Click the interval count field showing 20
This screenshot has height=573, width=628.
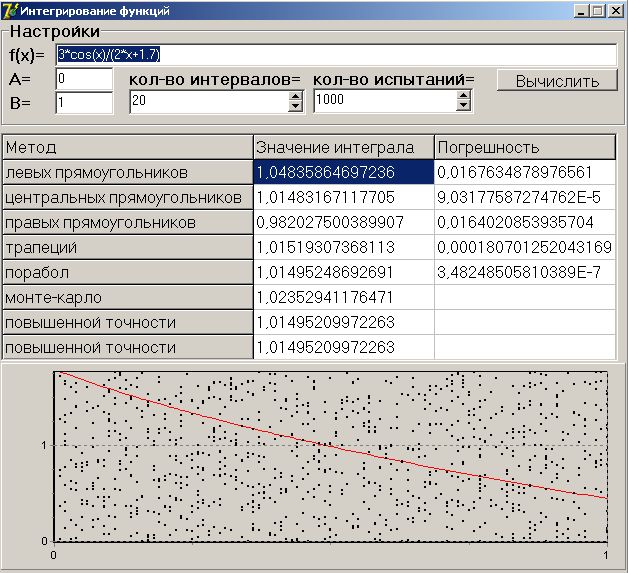coord(209,101)
